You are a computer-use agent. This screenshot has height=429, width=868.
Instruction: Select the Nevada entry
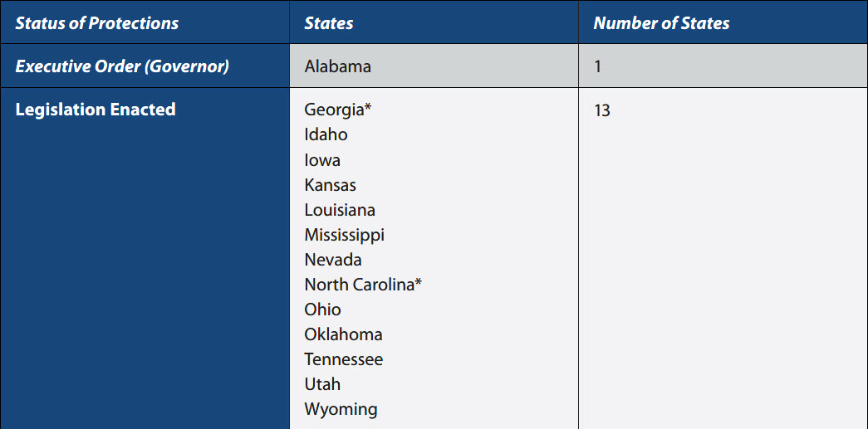point(333,260)
